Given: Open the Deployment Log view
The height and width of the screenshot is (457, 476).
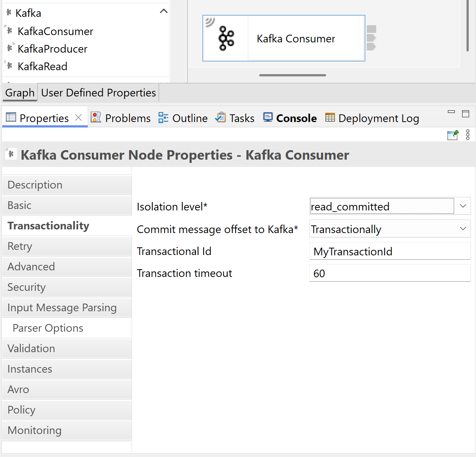Looking at the screenshot, I should pyautogui.click(x=372, y=118).
